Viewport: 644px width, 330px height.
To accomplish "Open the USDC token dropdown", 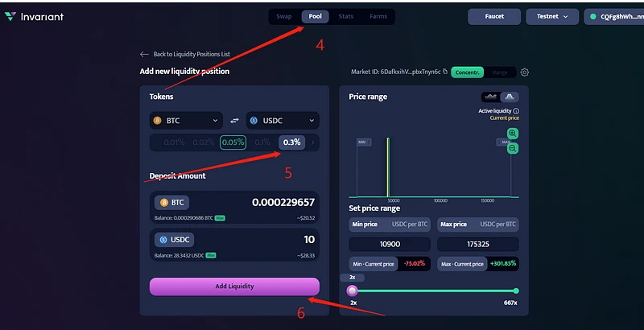I will click(283, 121).
